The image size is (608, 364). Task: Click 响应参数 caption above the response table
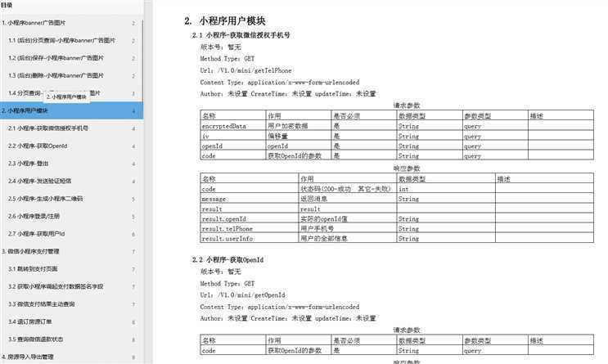pos(407,169)
